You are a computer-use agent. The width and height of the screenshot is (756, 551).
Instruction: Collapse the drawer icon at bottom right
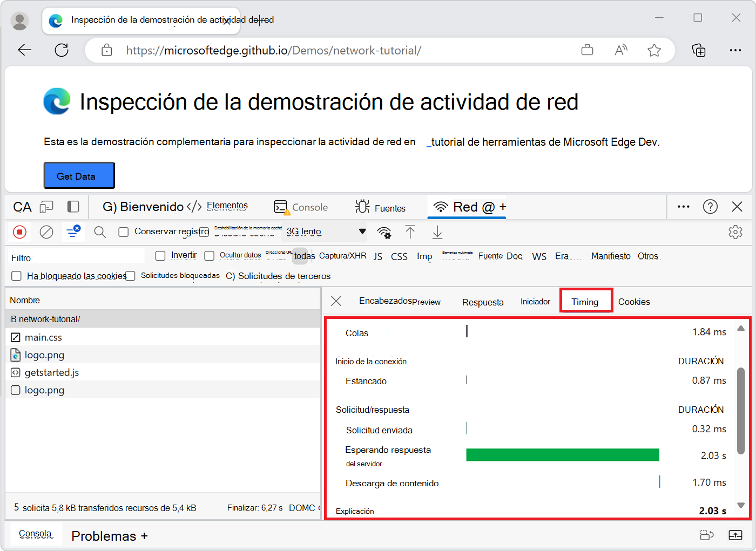click(735, 535)
